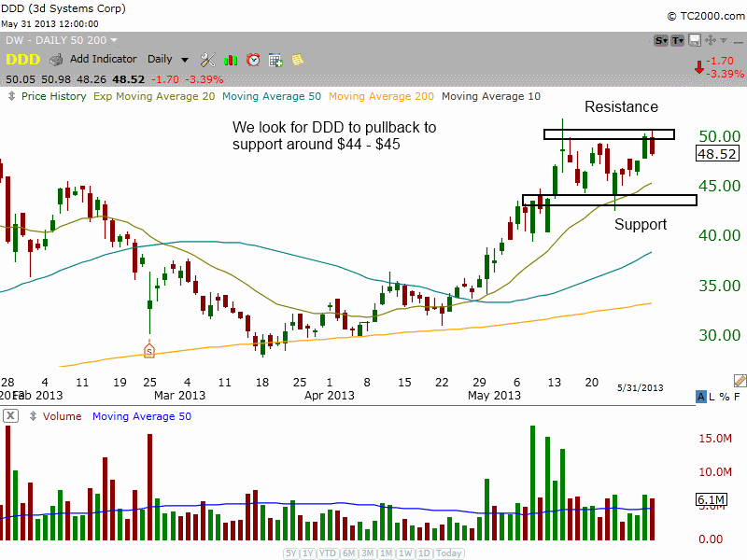Select the YTD time range button
This screenshot has height=560, width=747.
329,553
